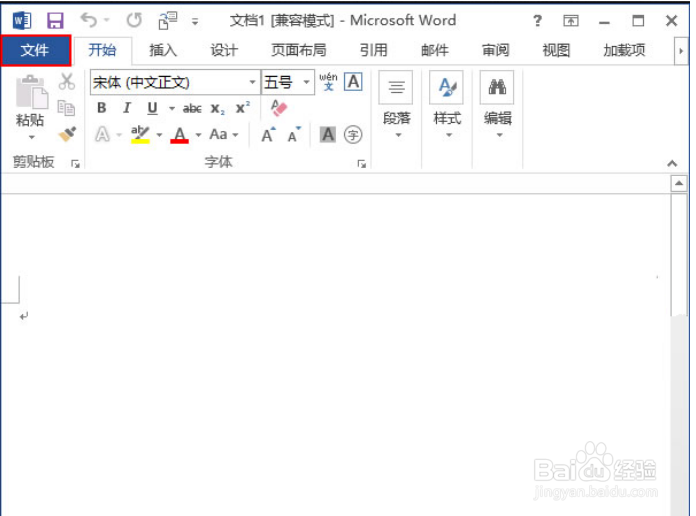
Task: Toggle Italic formatting
Action: pos(127,108)
